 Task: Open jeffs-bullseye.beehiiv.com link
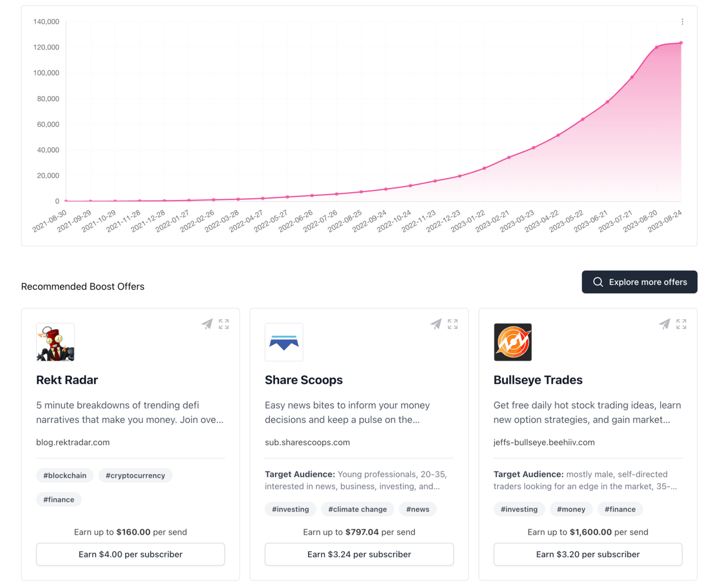pyautogui.click(x=544, y=443)
